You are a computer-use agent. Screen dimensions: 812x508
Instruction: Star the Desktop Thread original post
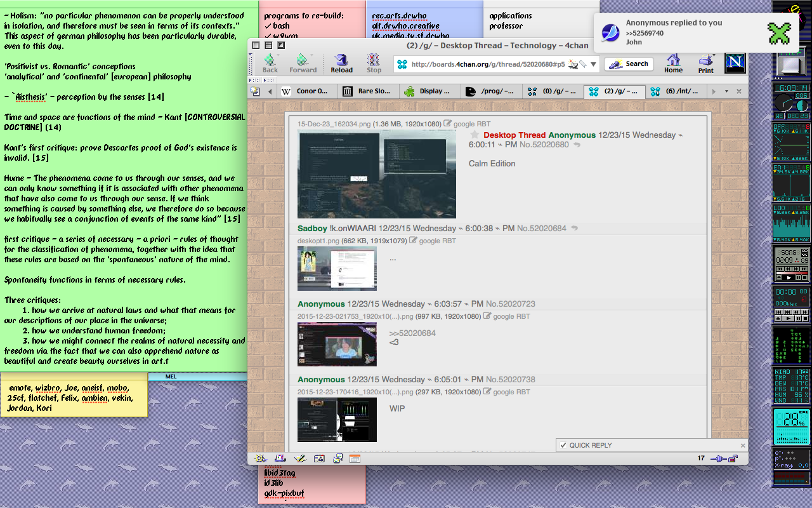point(475,135)
